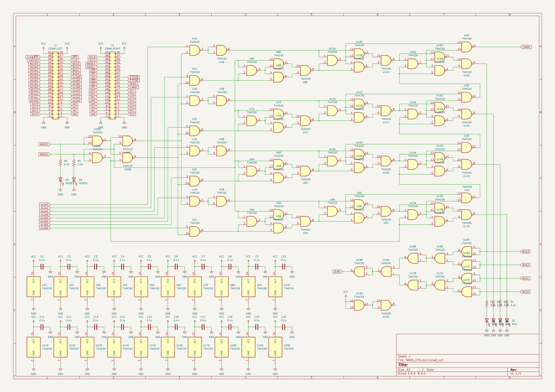Screen dimensions: 555x392
Task: Select the BUS0 hierarchical label on right
Action: 525,292
